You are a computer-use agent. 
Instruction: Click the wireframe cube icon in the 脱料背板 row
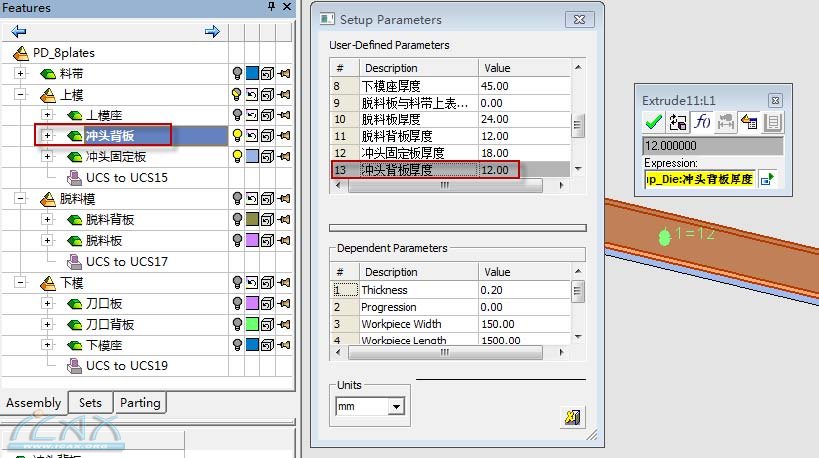[x=267, y=219]
